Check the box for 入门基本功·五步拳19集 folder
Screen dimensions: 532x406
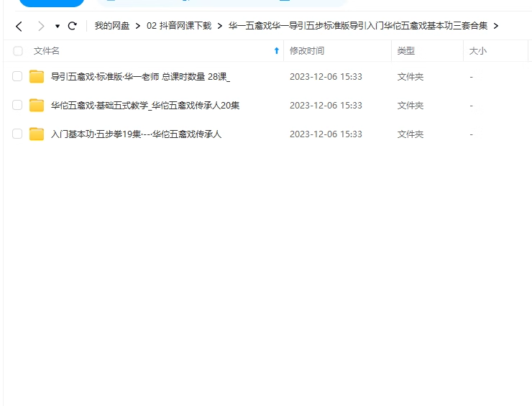click(17, 134)
